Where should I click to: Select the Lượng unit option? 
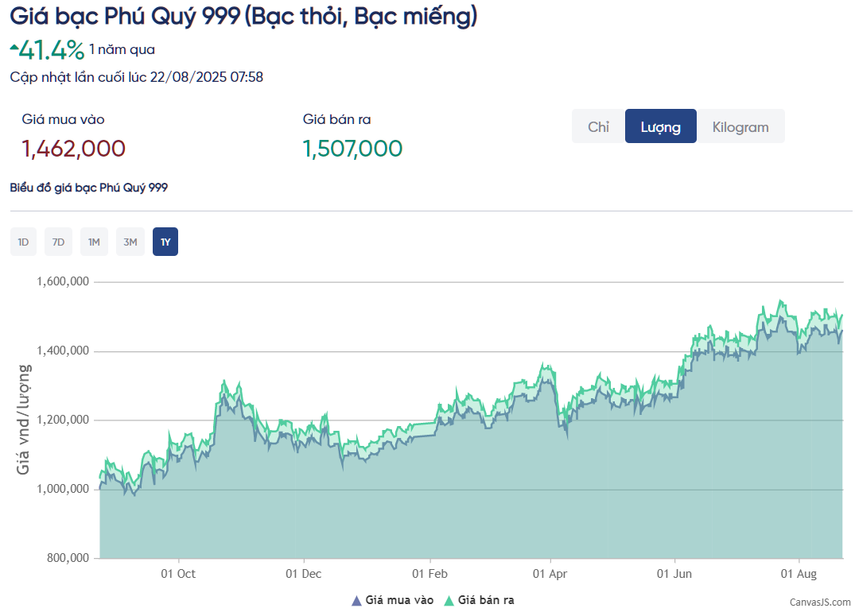(660, 126)
